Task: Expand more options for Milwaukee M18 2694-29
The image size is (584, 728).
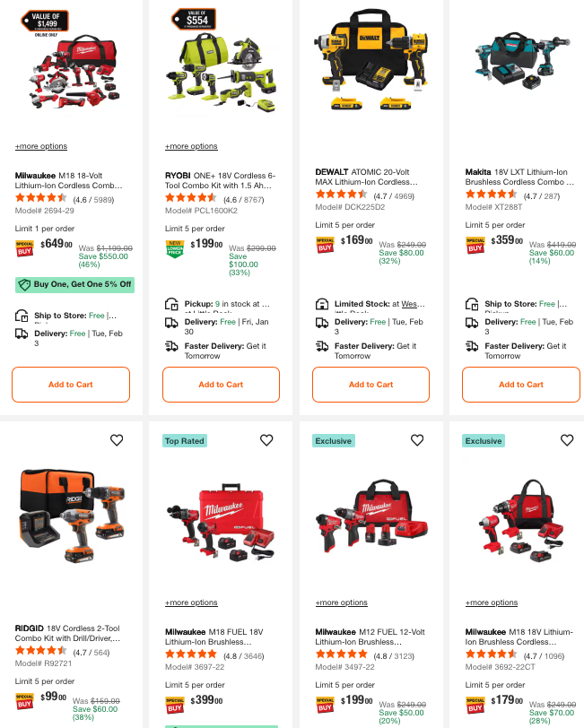Action: 41,146
